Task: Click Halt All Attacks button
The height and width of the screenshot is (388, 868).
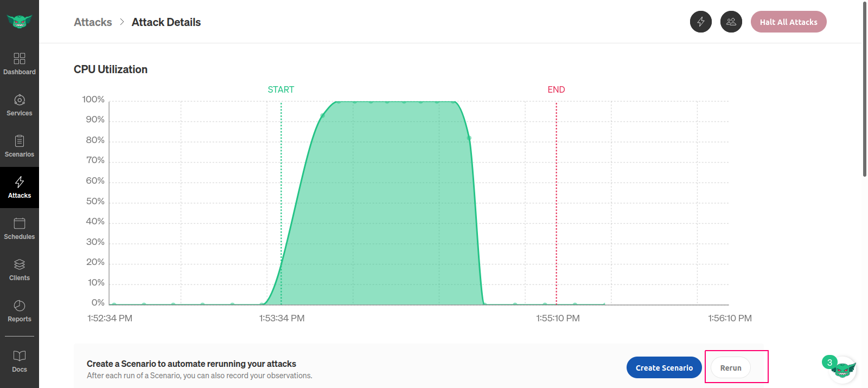Action: [788, 22]
